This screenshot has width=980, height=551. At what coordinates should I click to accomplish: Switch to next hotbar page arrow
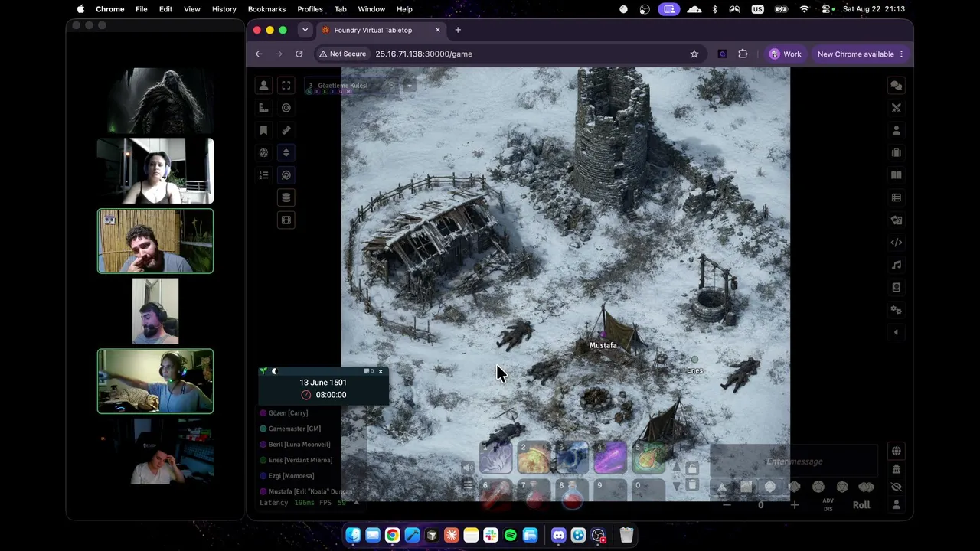[676, 485]
